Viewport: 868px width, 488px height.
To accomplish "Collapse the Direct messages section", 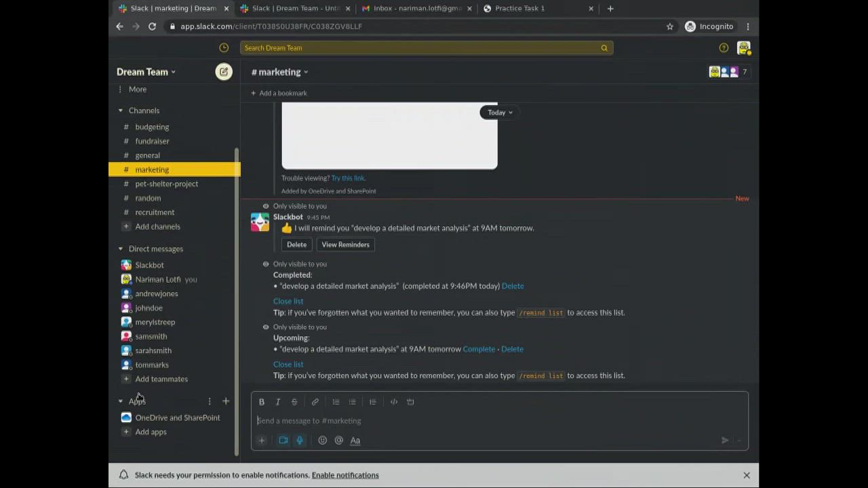I will 121,249.
